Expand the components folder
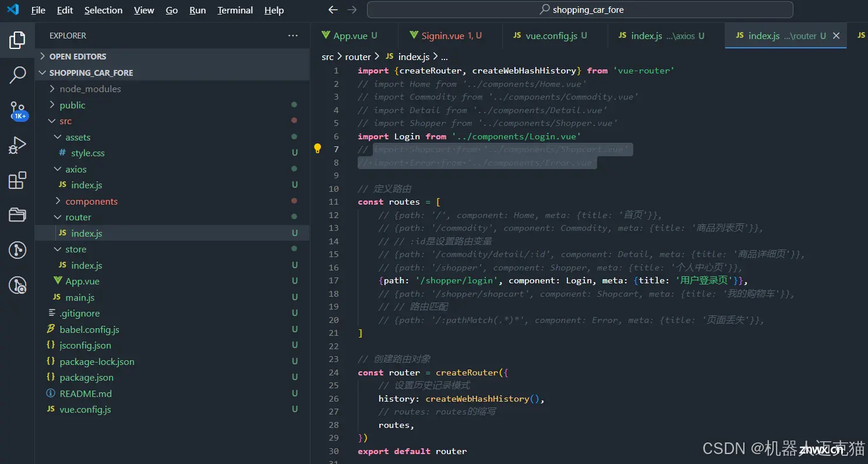The height and width of the screenshot is (464, 868). (x=172, y=201)
